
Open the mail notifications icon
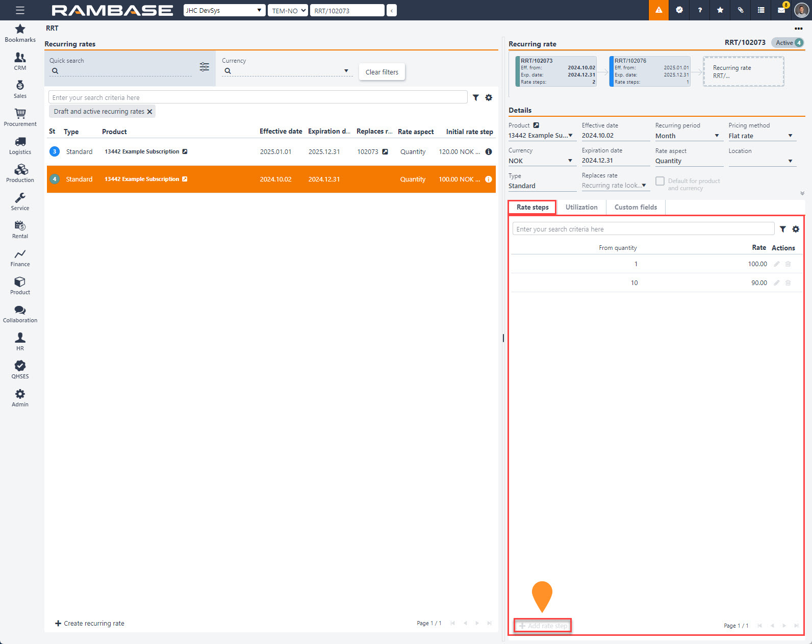pyautogui.click(x=781, y=10)
